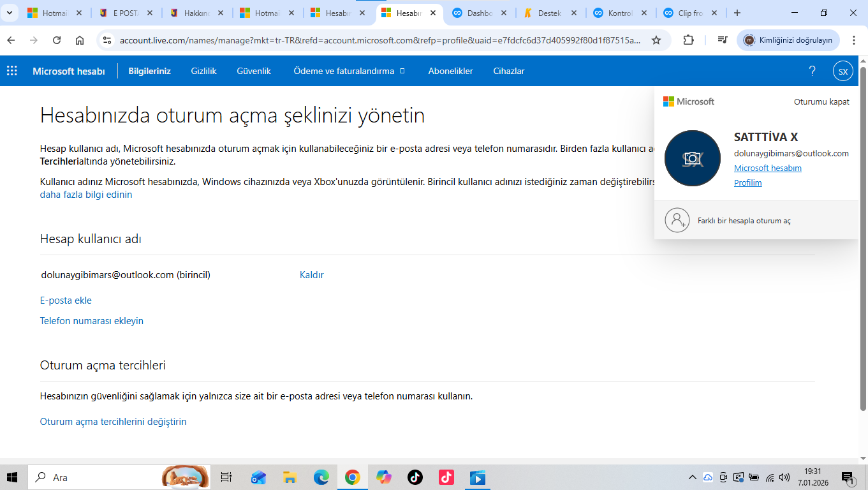Change the profile photo via camera circle
Screen dimensions: 868x490
692,158
